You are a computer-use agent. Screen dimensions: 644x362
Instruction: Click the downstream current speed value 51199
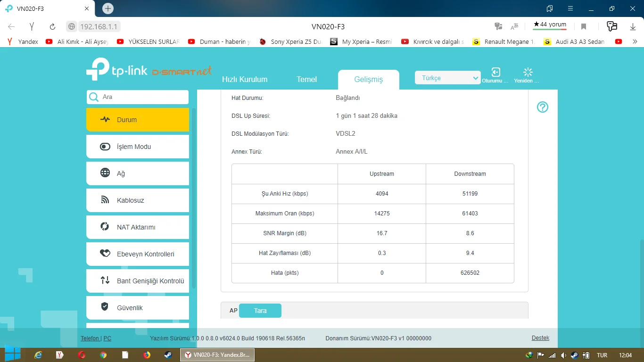[x=470, y=194]
